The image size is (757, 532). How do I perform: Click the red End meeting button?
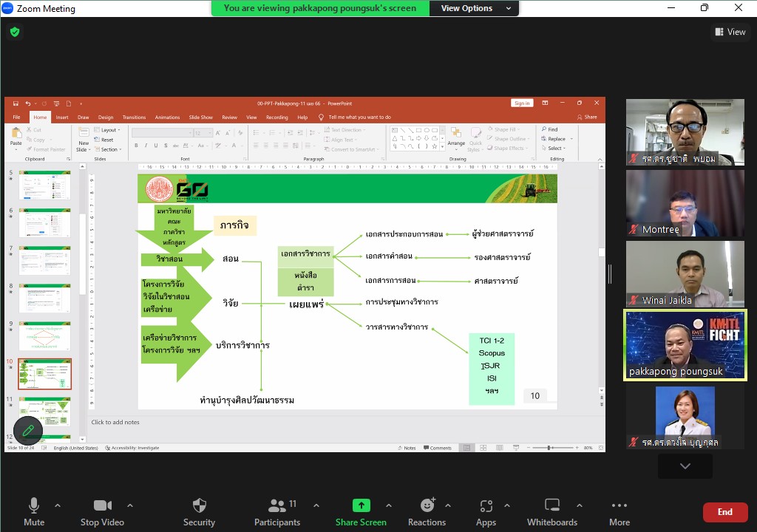[725, 512]
